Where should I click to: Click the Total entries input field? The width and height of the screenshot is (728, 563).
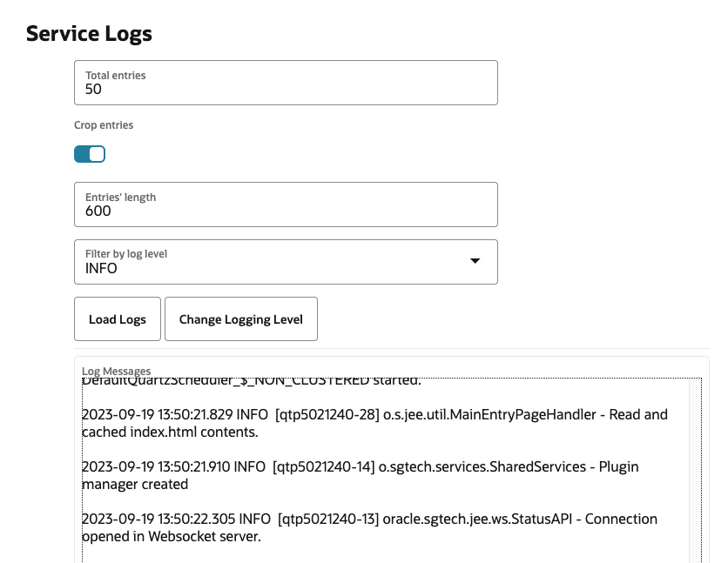pyautogui.click(x=286, y=83)
